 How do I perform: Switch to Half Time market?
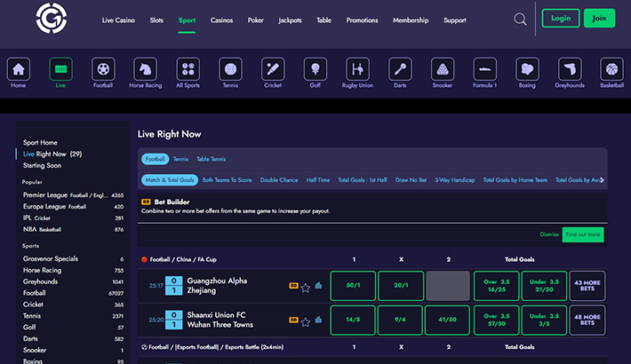(318, 180)
